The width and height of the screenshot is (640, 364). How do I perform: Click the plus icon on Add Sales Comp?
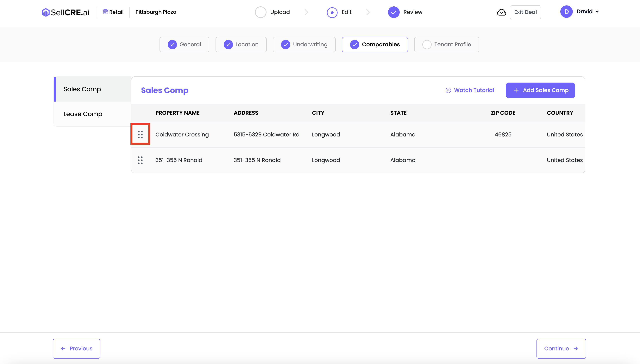click(x=516, y=90)
